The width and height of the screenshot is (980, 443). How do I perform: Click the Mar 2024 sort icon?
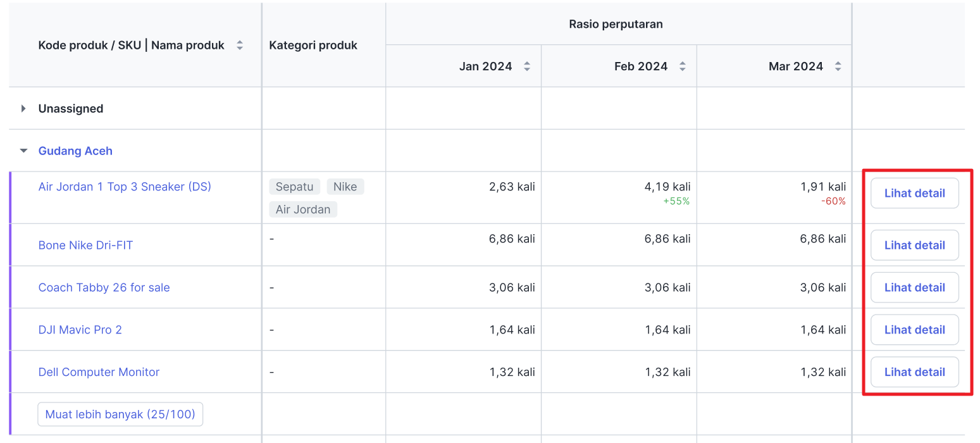838,66
